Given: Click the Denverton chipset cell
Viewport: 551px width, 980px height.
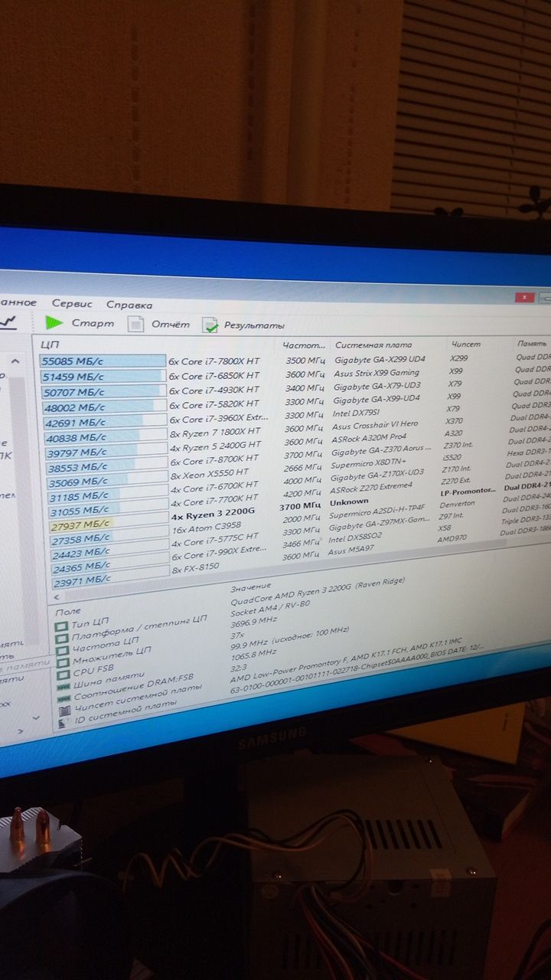Looking at the screenshot, I should [458, 503].
